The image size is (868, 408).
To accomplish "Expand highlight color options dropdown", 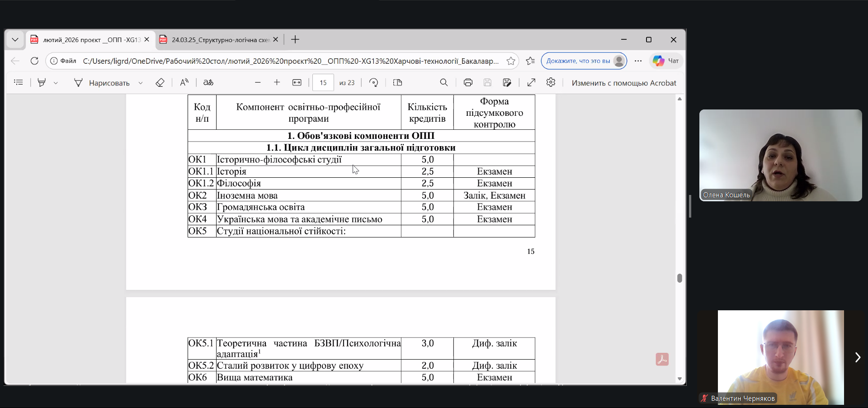I will tap(56, 83).
